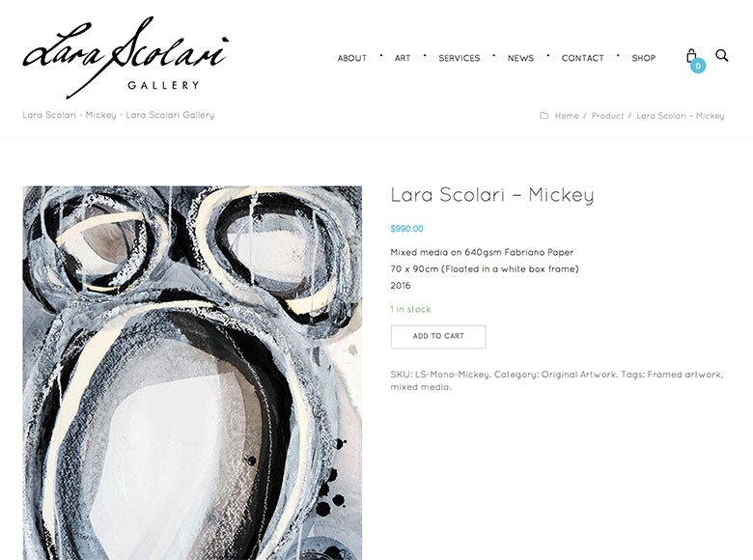Click the breadcrumb folder icon
This screenshot has height=560, width=753.
(x=544, y=116)
